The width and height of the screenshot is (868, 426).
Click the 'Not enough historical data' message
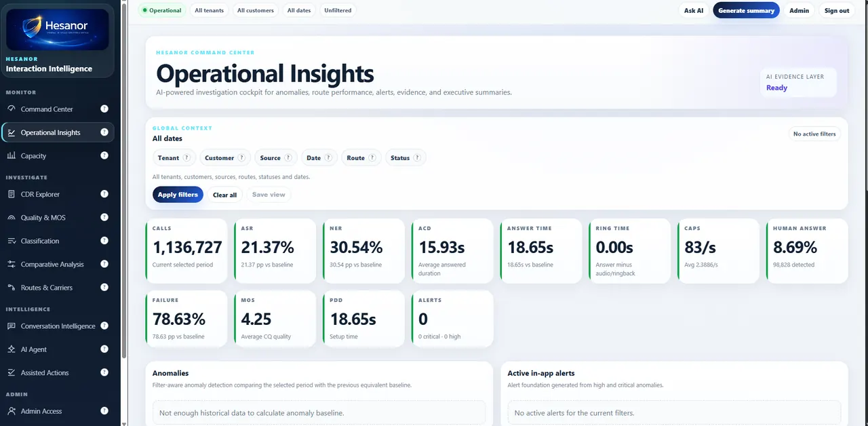[252, 412]
